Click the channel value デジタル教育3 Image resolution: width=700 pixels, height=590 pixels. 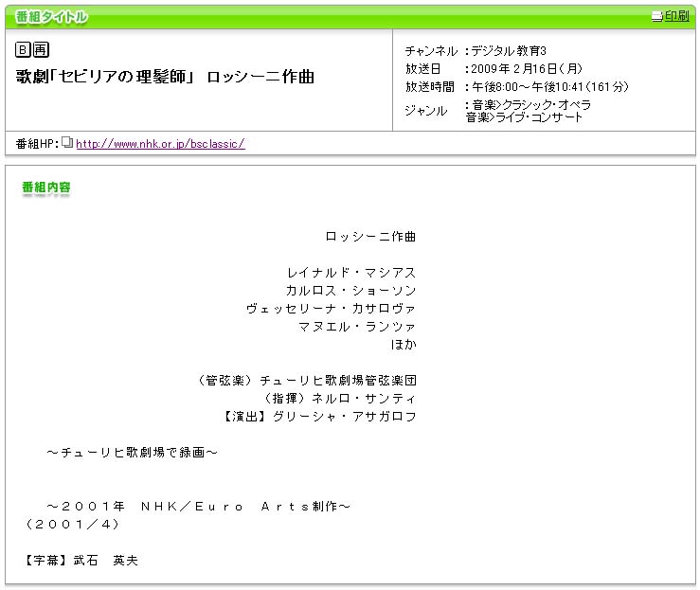coord(509,51)
